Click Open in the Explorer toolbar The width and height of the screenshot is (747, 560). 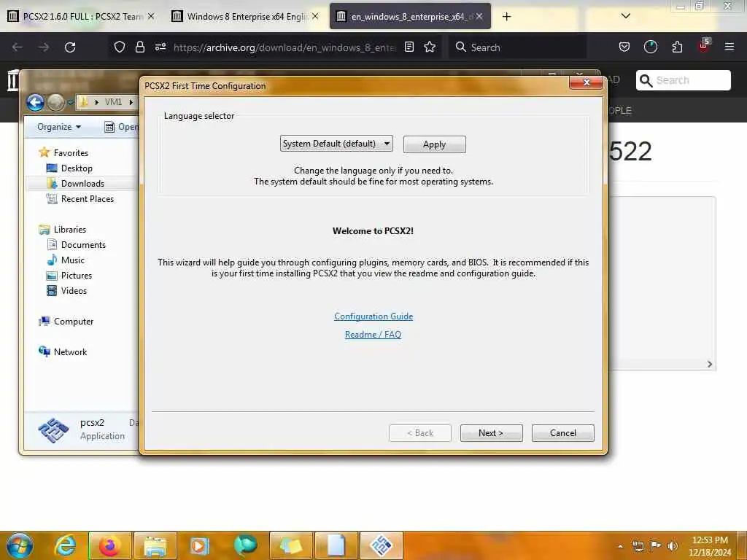coord(122,127)
